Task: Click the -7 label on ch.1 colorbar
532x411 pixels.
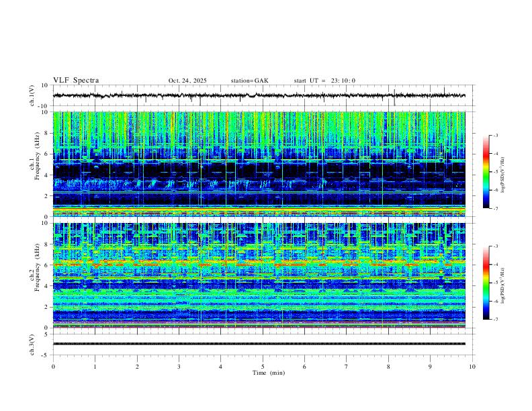Action: pos(496,209)
